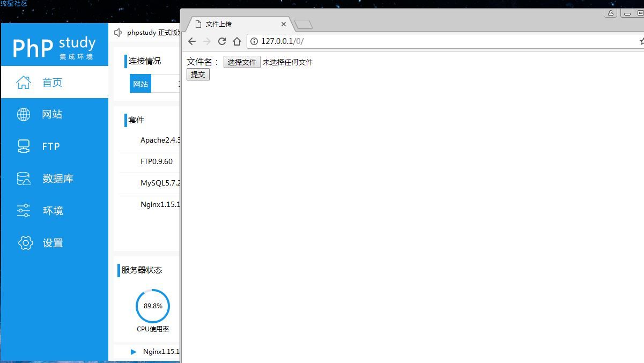This screenshot has height=363, width=644.
Task: Open 网站 section in phpstudy sidebar
Action: (x=55, y=114)
